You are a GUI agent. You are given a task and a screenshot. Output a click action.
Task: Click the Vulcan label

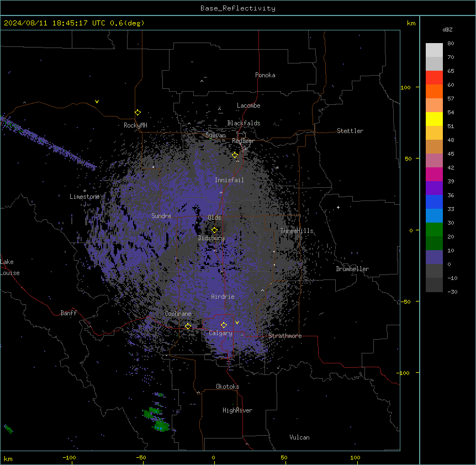(x=300, y=437)
